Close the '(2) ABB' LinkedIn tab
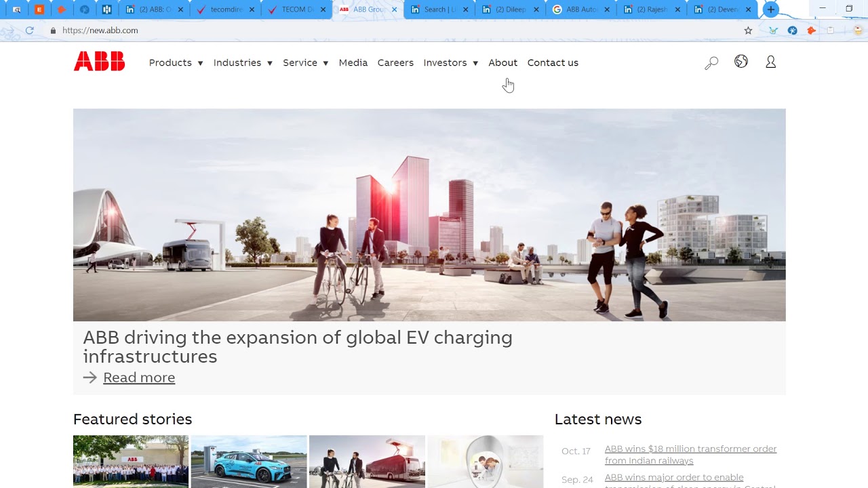 point(180,9)
